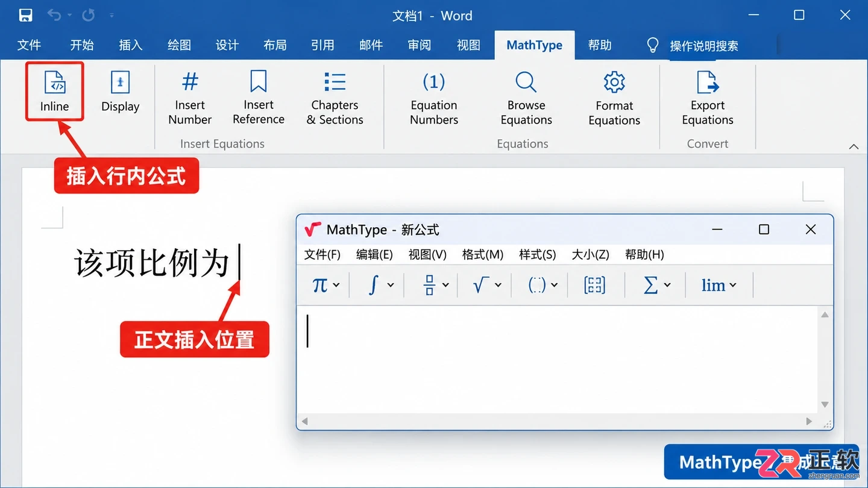Insert a Display equation
Viewport: 868px width, 488px height.
pos(120,92)
